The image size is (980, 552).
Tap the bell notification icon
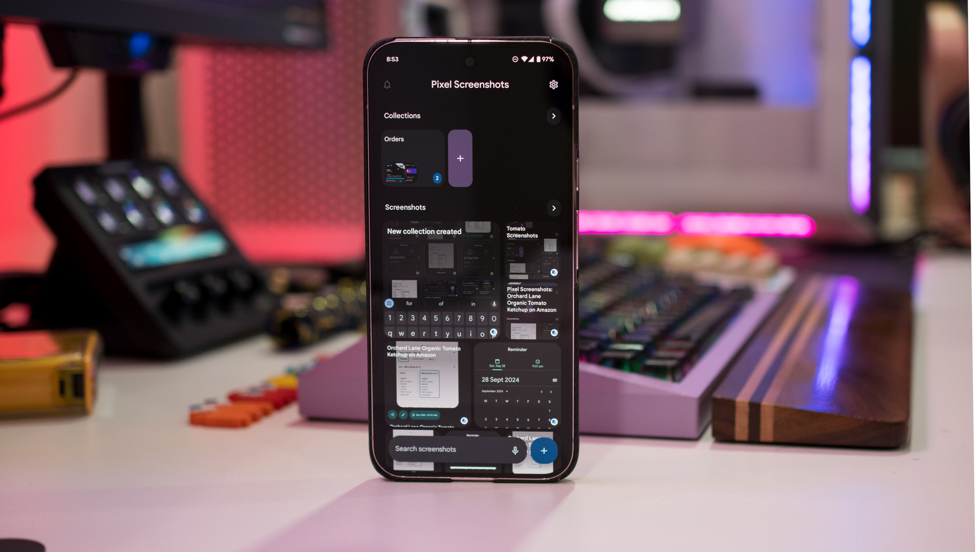tap(387, 84)
